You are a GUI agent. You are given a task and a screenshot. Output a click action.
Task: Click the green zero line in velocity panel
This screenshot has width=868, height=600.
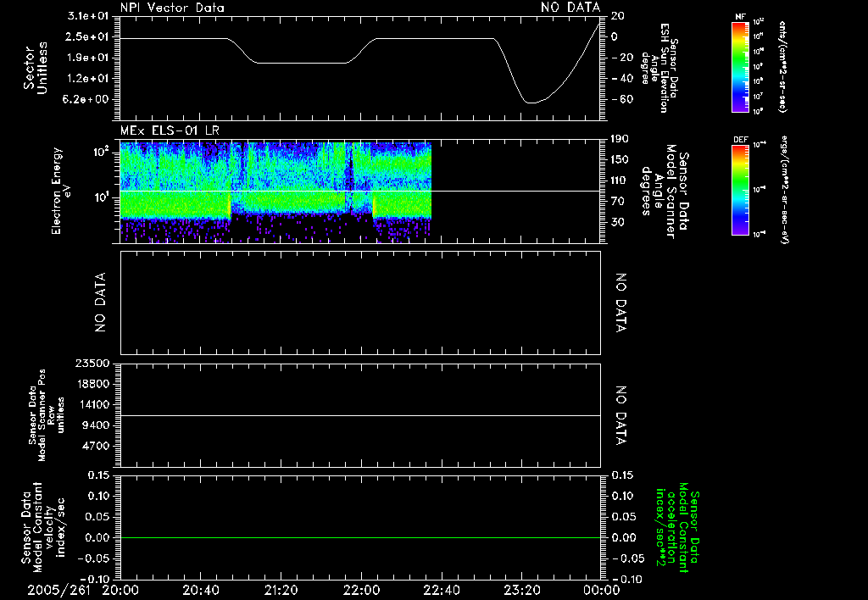click(x=360, y=537)
